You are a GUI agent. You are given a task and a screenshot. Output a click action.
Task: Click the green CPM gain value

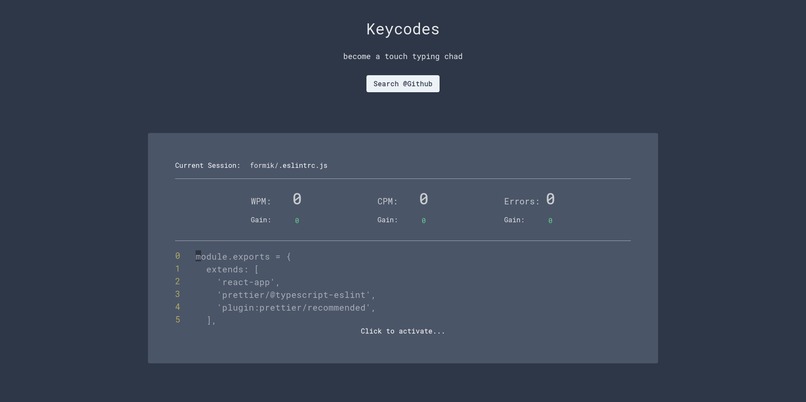pyautogui.click(x=423, y=221)
